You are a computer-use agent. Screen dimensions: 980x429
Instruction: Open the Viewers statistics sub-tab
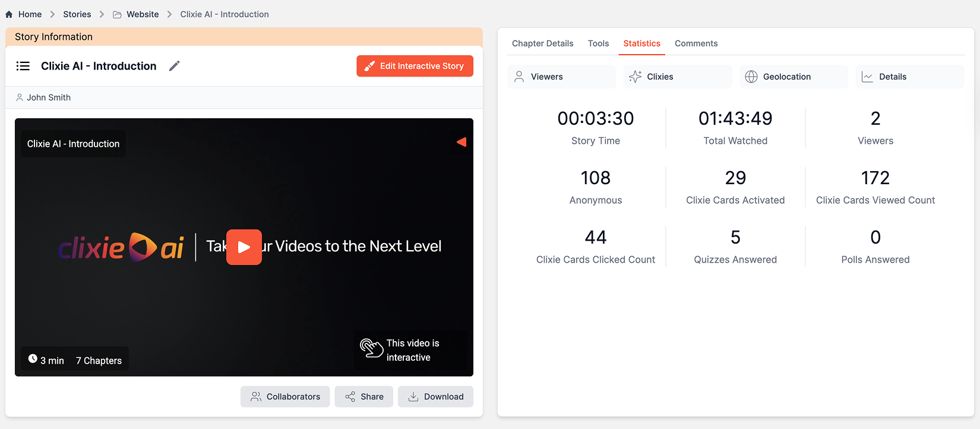coord(562,77)
